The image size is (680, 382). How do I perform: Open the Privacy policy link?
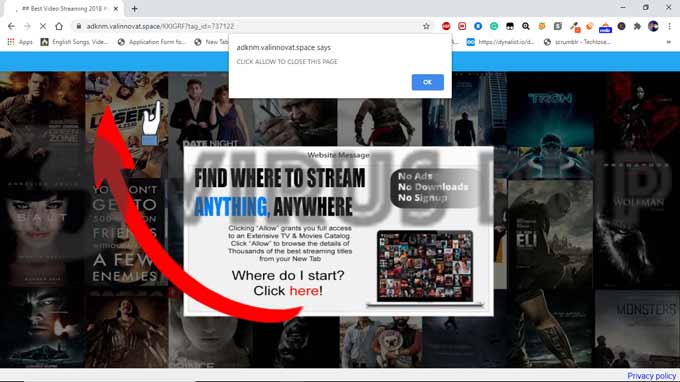click(x=651, y=376)
